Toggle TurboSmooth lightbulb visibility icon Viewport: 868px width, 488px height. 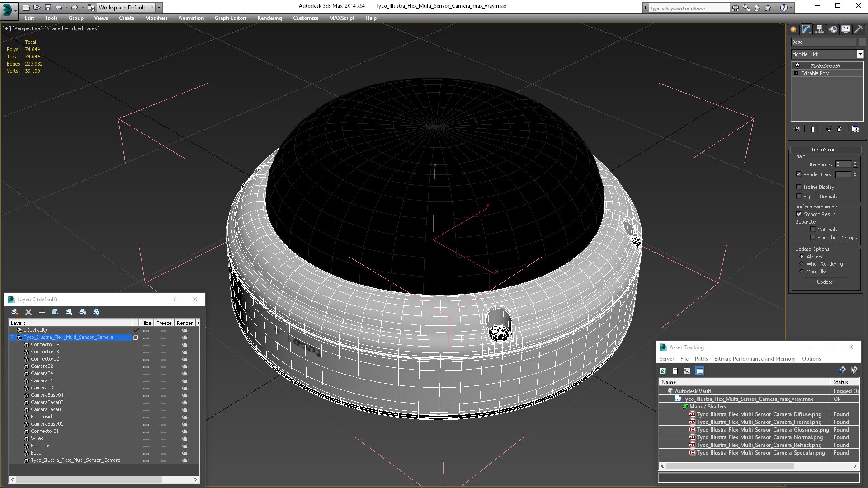pyautogui.click(x=797, y=66)
